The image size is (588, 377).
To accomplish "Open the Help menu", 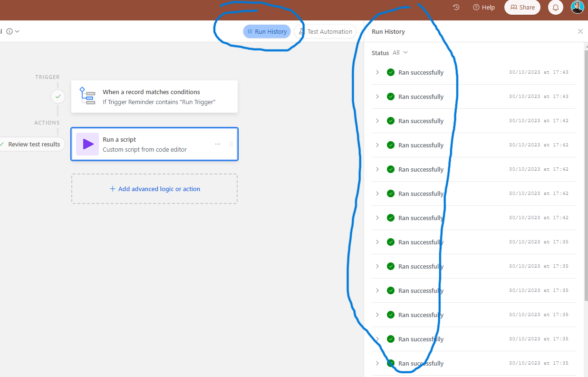I will point(484,7).
